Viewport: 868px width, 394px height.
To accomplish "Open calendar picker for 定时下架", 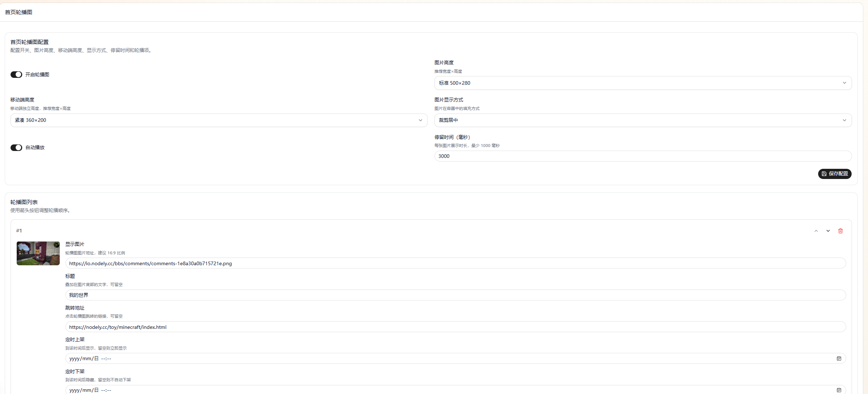I will pyautogui.click(x=839, y=390).
